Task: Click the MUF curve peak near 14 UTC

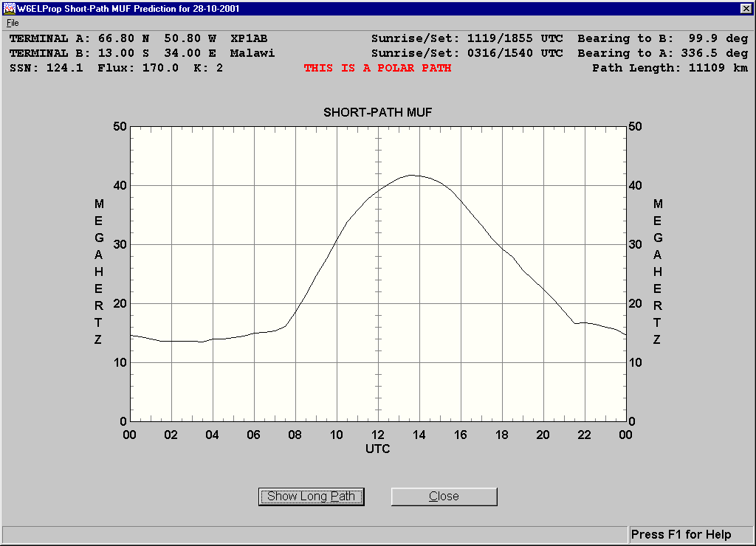Action: click(x=411, y=175)
